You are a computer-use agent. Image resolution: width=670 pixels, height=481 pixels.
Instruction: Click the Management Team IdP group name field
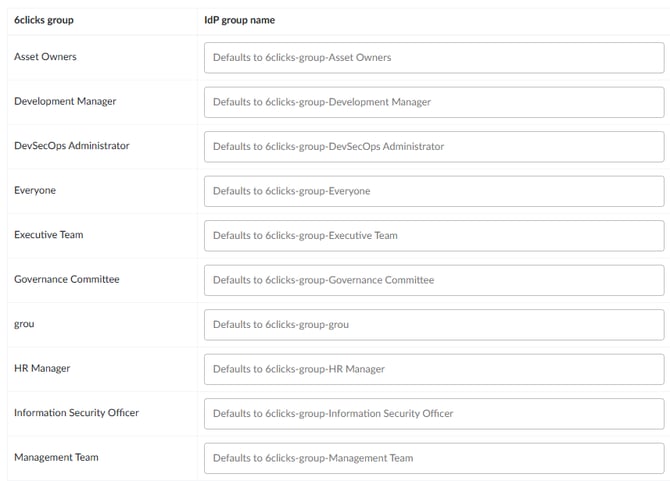tap(433, 458)
